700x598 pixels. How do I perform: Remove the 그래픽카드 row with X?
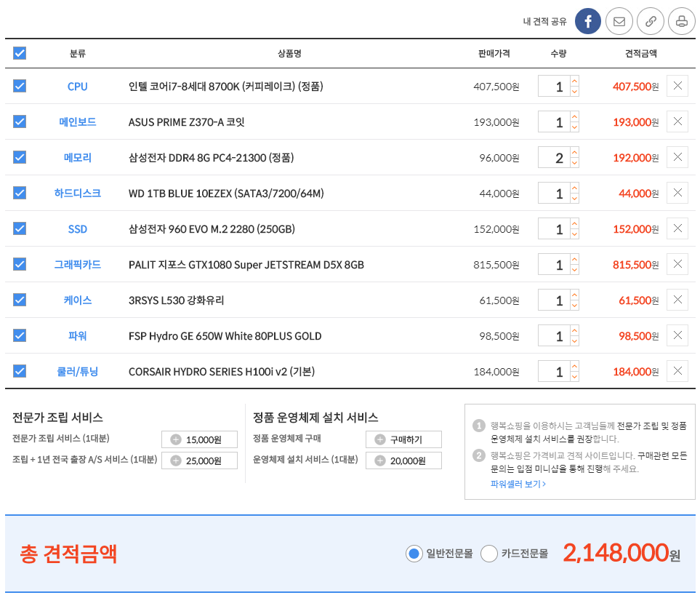tap(677, 264)
